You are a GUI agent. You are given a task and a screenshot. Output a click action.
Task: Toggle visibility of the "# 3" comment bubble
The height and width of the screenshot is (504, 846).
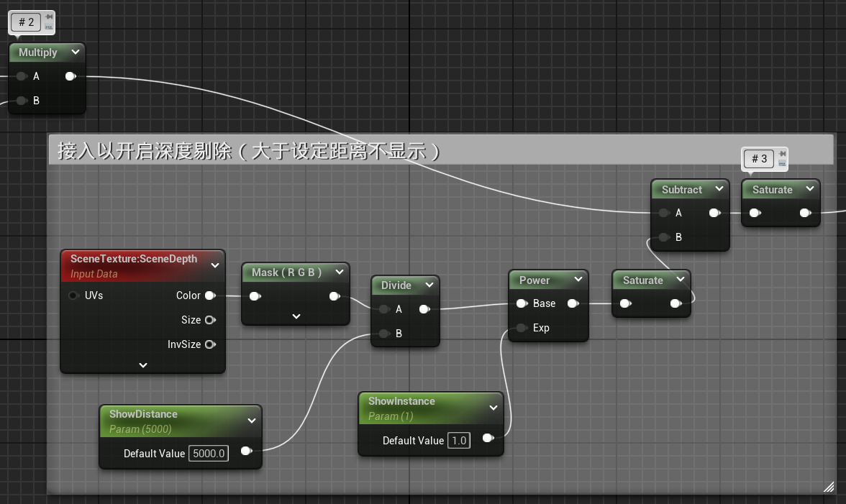[783, 163]
